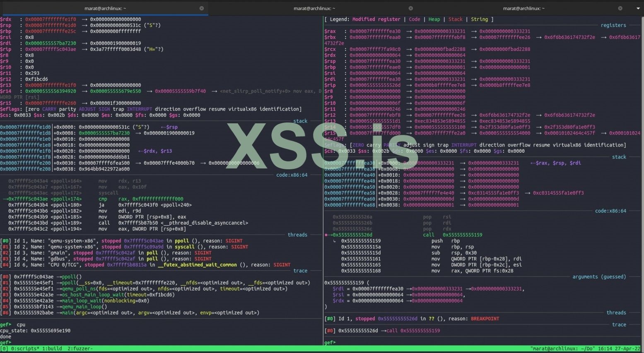Click the current instruction line ppoll+174 cmp
Viewport: 644px width, 353px height.
pyautogui.click(x=93, y=199)
